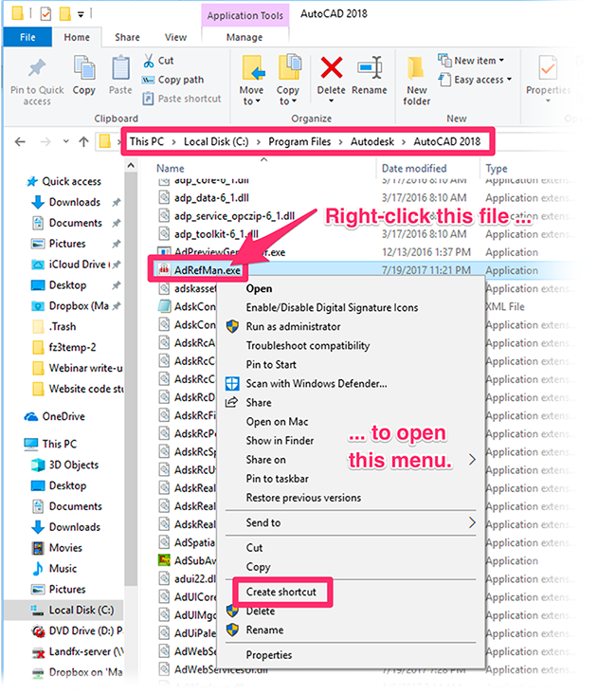Click Pin to Quick access icon

tap(37, 67)
